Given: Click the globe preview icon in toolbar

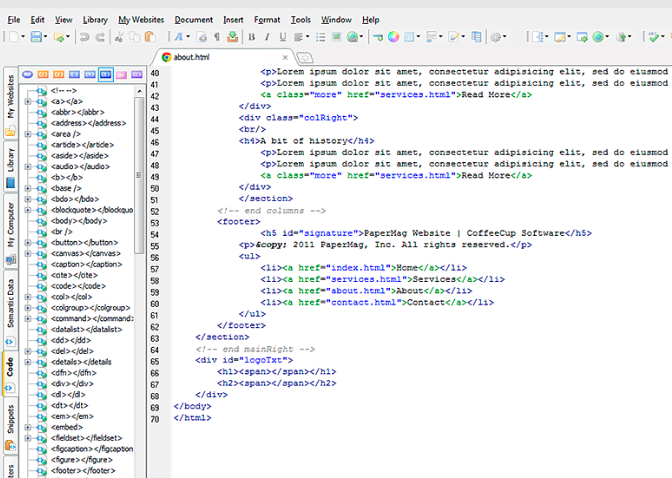Looking at the screenshot, I should [x=599, y=37].
